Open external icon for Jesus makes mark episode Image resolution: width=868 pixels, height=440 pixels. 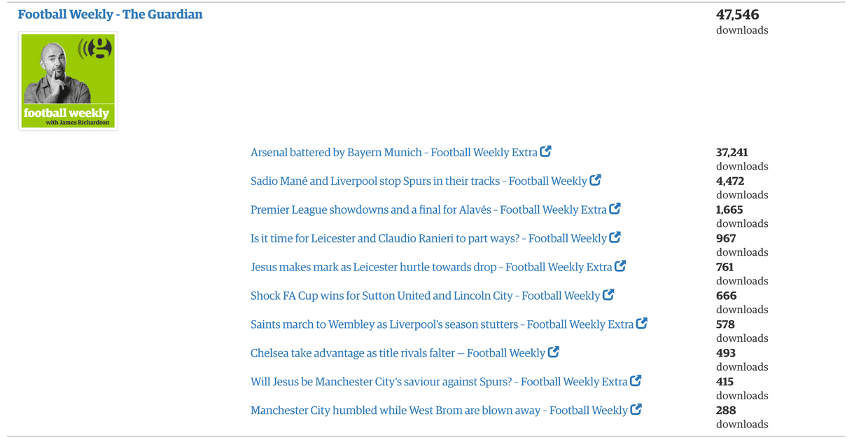tap(621, 266)
